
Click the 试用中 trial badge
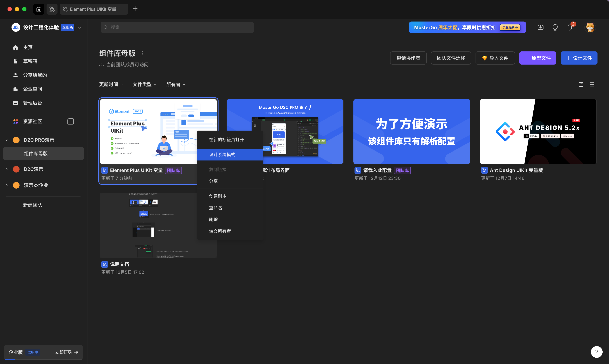33,352
